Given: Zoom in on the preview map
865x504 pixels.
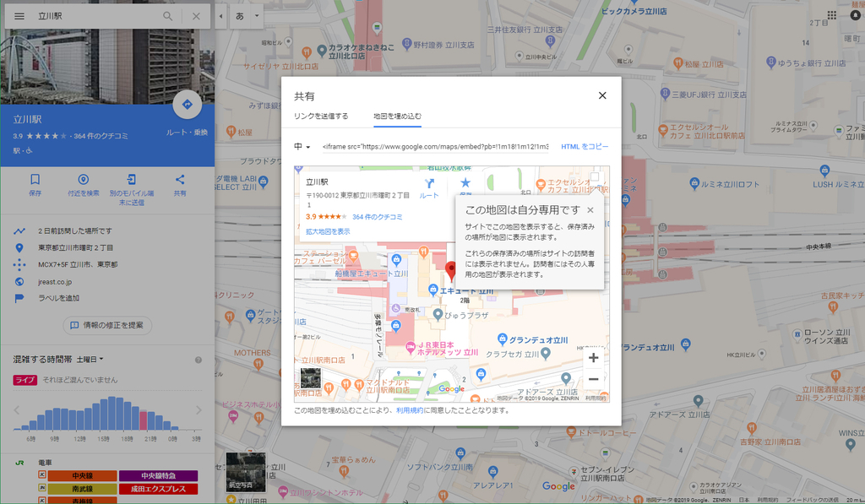Looking at the screenshot, I should pos(593,358).
